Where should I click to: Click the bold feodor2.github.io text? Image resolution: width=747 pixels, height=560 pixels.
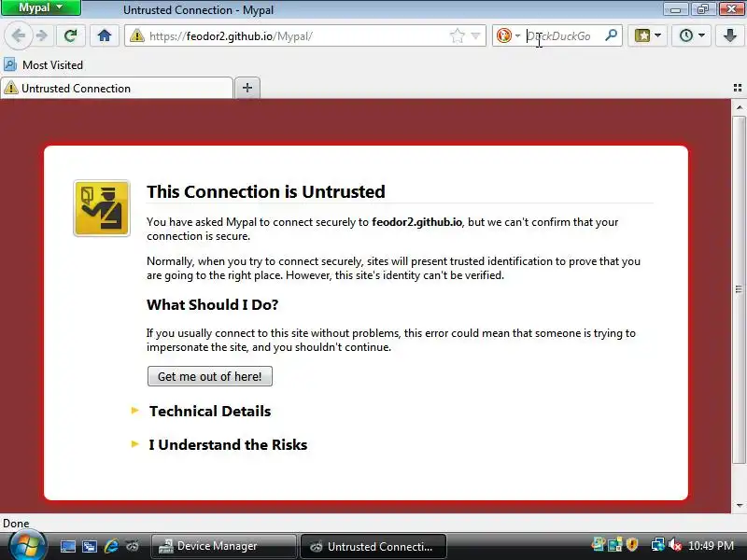[416, 222]
